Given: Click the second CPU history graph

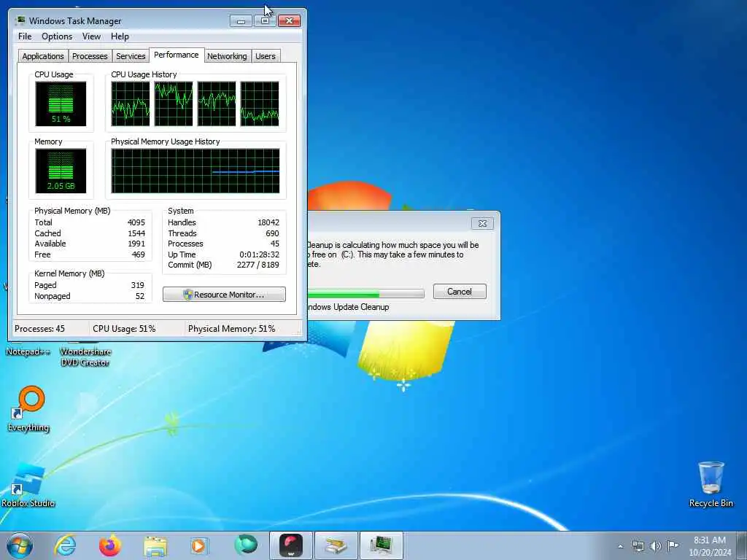Looking at the screenshot, I should pyautogui.click(x=174, y=104).
